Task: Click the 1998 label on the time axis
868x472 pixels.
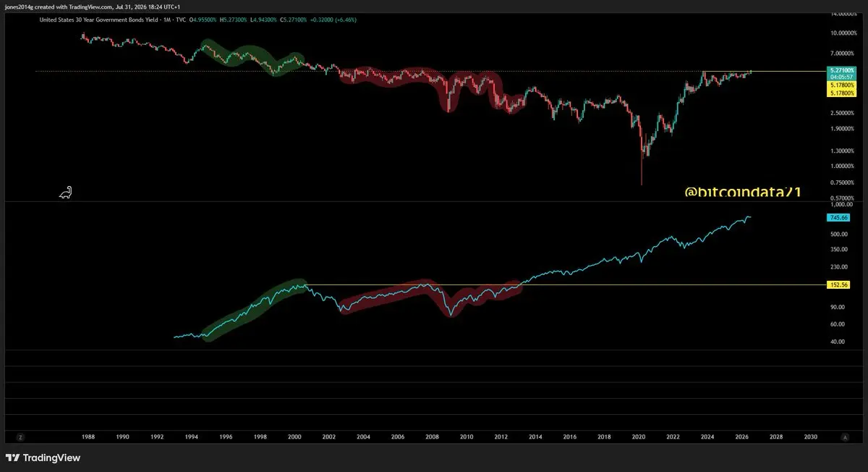Action: [x=260, y=437]
